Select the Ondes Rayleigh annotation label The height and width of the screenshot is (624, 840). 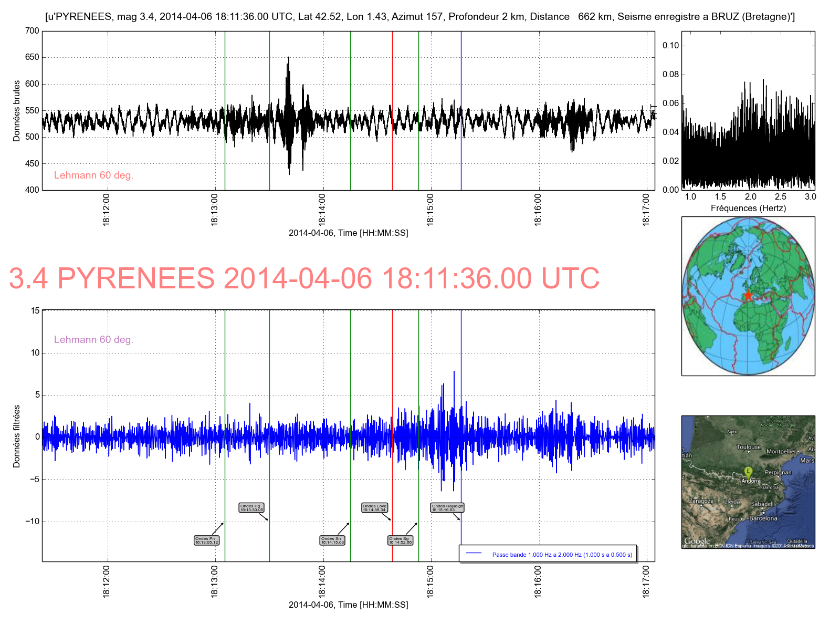tap(447, 508)
